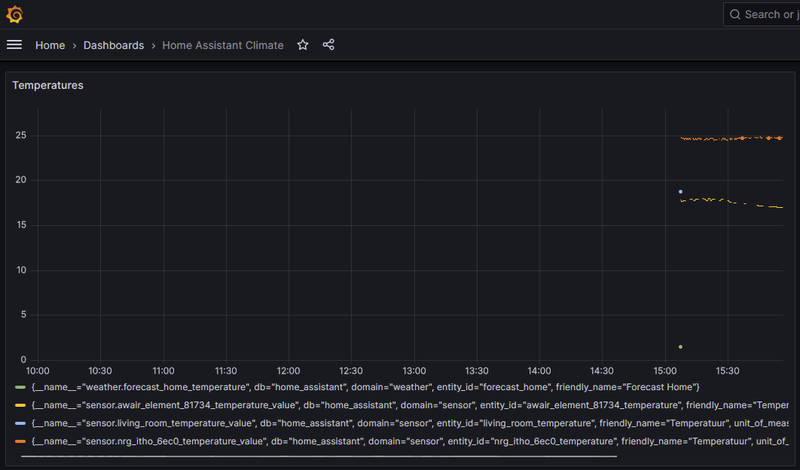Open the hamburger navigation menu
The image size is (800, 470).
coord(14,45)
